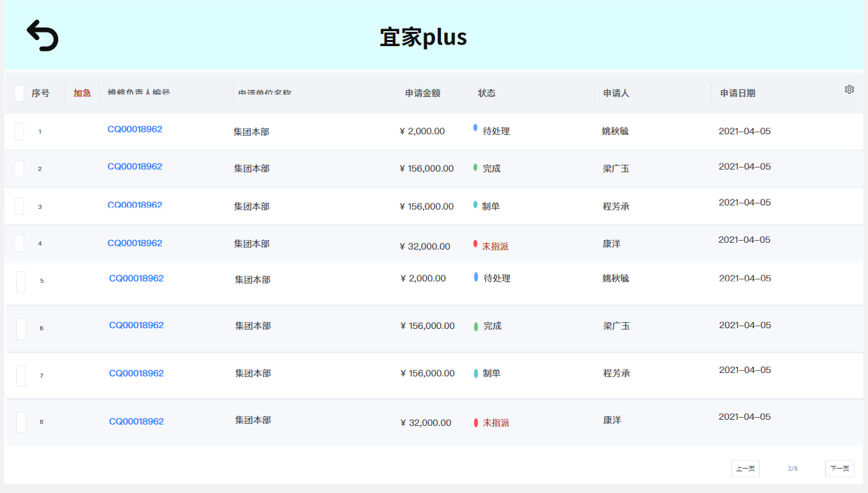Check the checkbox for row 4
The width and height of the screenshot is (868, 493).
tap(19, 243)
